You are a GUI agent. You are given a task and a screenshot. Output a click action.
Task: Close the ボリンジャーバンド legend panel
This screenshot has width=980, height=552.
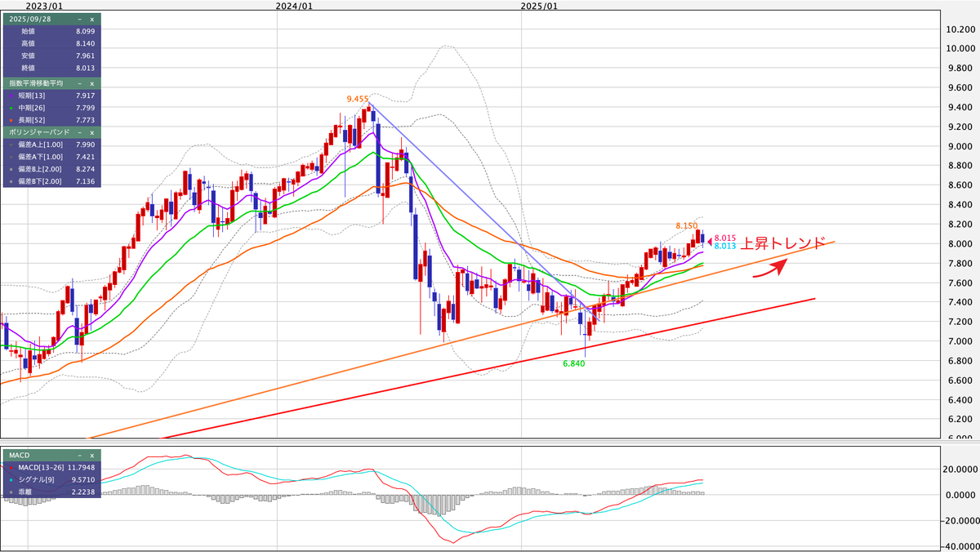click(x=91, y=131)
